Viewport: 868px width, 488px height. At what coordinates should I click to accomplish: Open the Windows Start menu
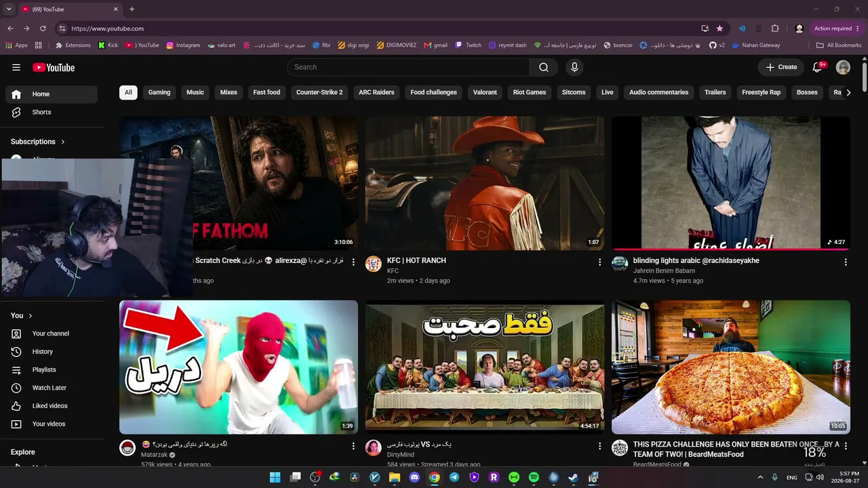click(275, 477)
